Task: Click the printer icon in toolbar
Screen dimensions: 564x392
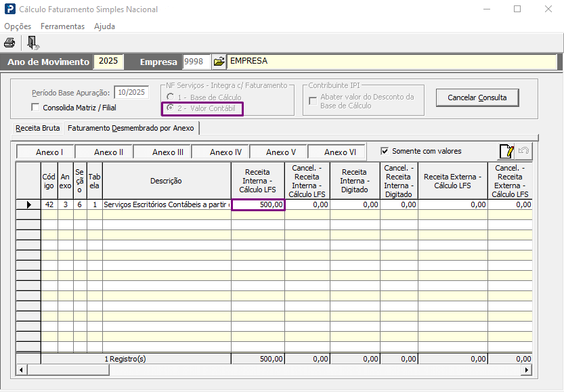Action: tap(9, 43)
